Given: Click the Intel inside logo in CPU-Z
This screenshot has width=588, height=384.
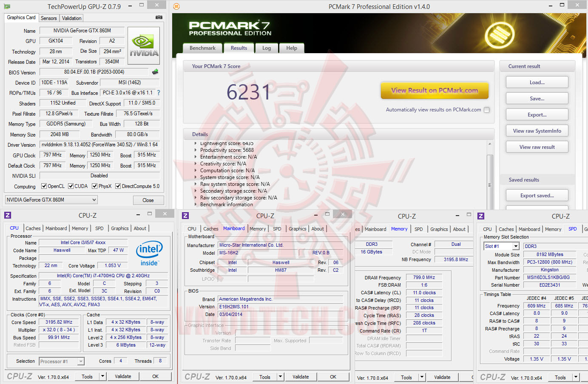Looking at the screenshot, I should (149, 254).
